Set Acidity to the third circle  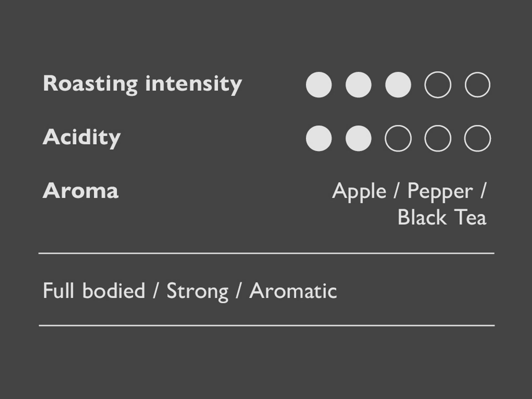(398, 138)
